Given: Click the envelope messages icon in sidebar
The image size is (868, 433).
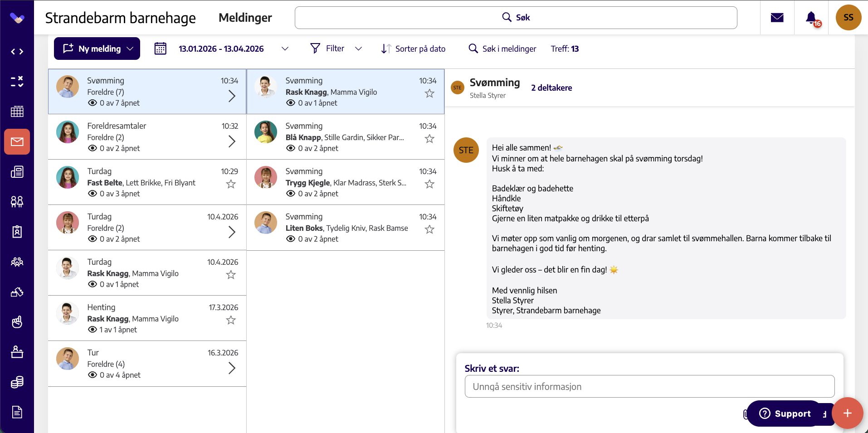Looking at the screenshot, I should [x=17, y=142].
